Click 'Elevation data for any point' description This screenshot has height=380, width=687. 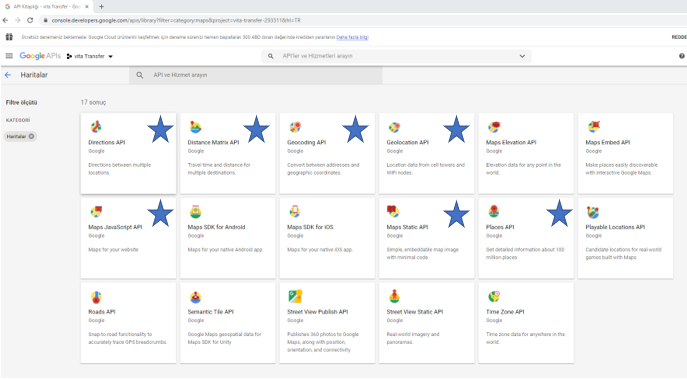click(x=523, y=169)
